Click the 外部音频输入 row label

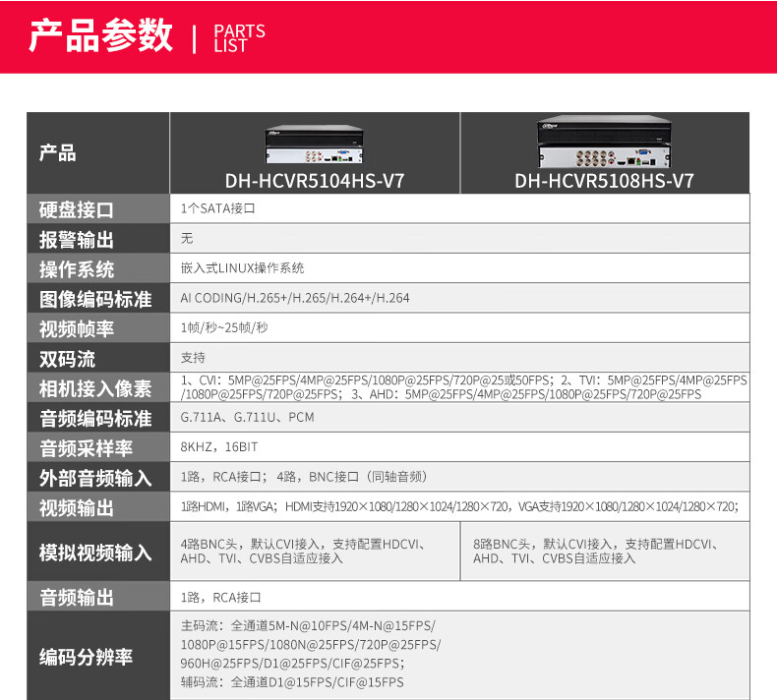click(95, 478)
